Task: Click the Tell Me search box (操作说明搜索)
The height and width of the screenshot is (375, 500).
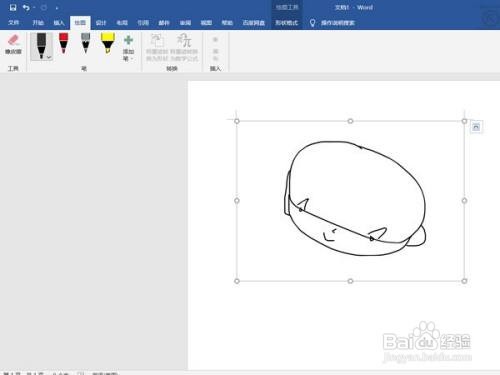Action: tap(338, 23)
